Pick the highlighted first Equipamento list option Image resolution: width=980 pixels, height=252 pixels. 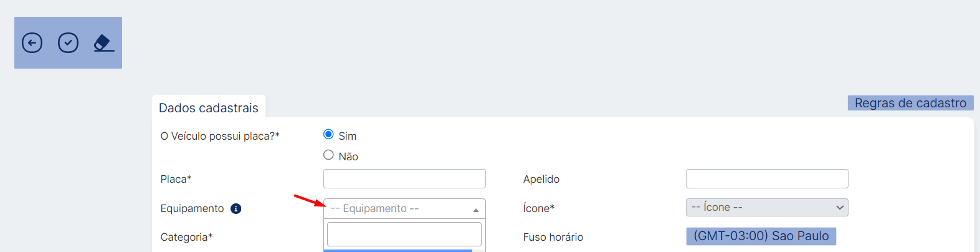pyautogui.click(x=397, y=250)
